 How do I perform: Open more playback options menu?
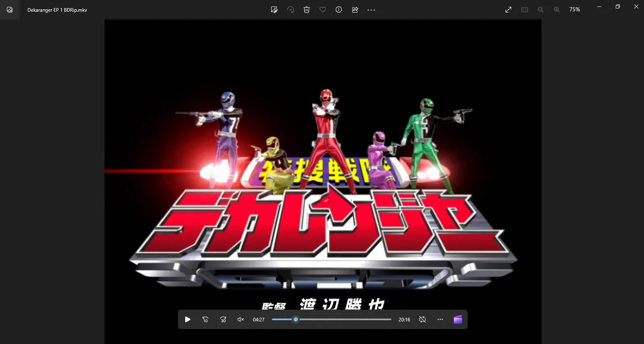(x=440, y=319)
